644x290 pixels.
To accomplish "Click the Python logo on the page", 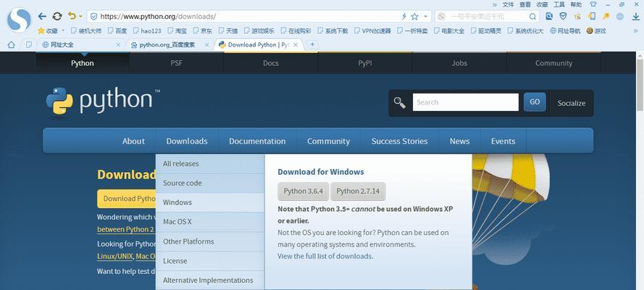I will coord(103,101).
